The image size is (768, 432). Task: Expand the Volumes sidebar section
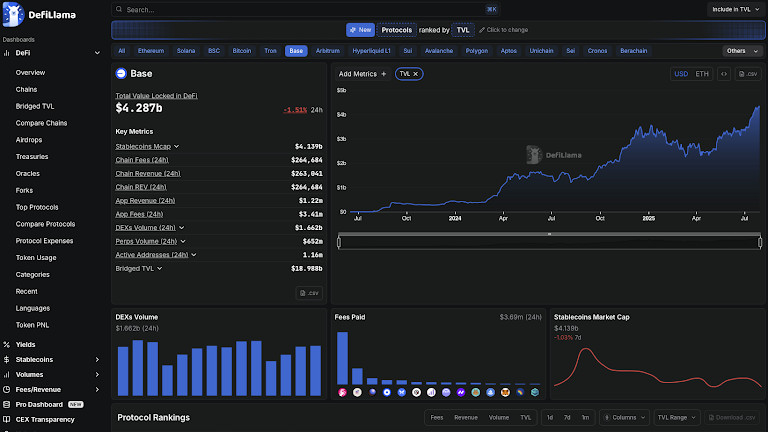tap(97, 375)
